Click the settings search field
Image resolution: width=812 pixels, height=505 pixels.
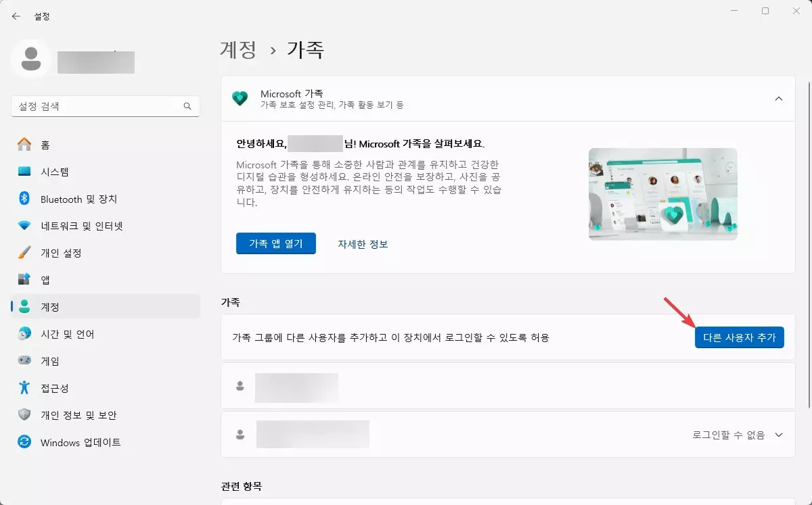pos(105,106)
